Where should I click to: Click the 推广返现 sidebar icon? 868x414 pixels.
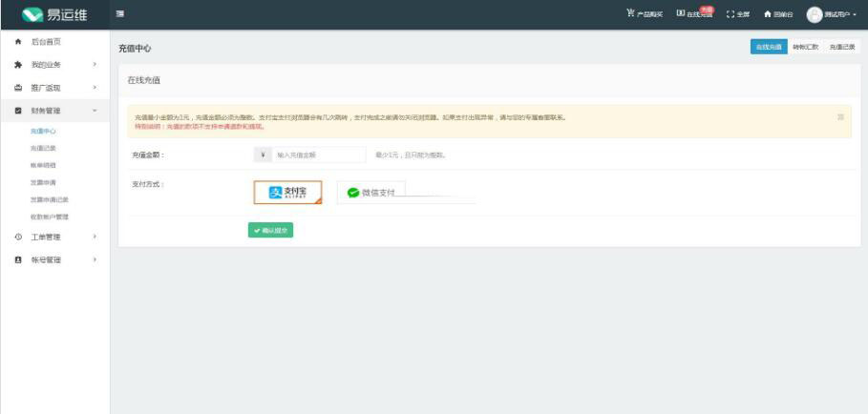pos(18,88)
